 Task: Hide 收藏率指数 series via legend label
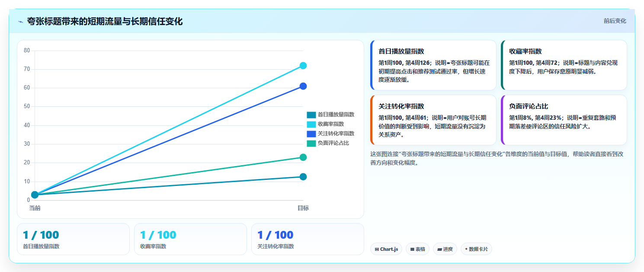pos(331,125)
